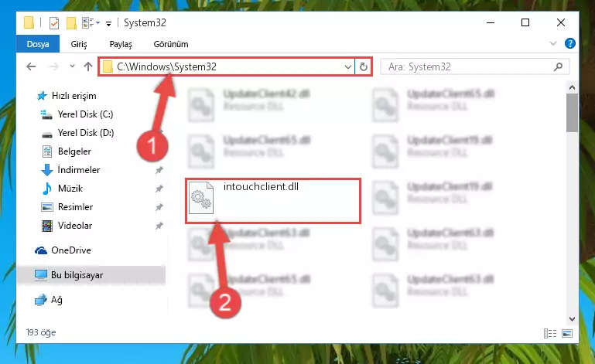Image resolution: width=595 pixels, height=364 pixels.
Task: Click Properties checkmark icon in title bar
Action: (x=54, y=23)
